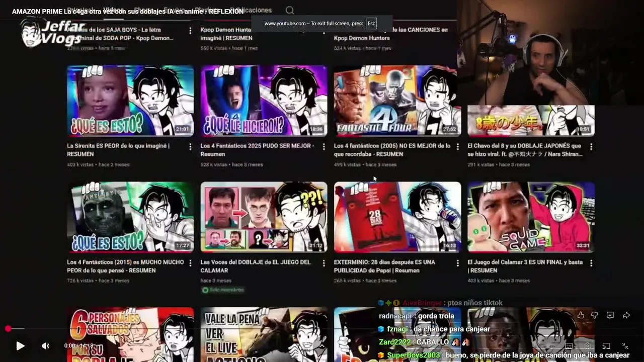The image size is (644, 362).
Task: Open the three-dot menu for La Sirenita ES PEOR
Action: point(190,147)
